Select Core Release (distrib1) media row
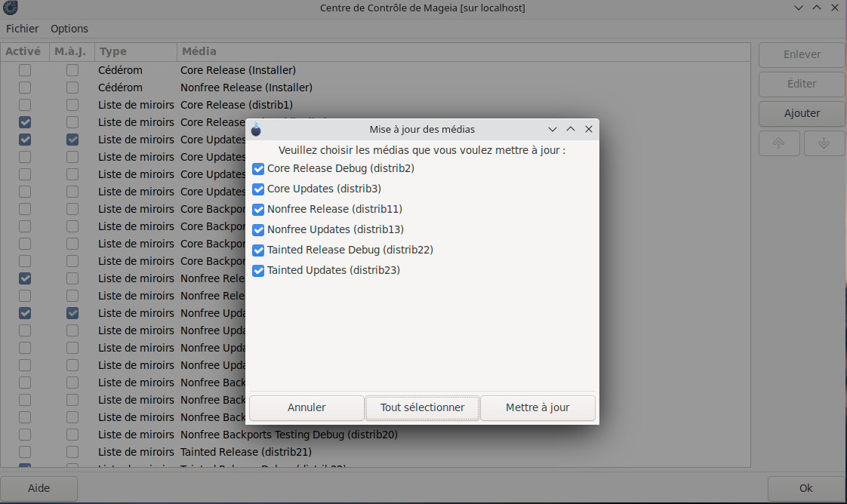The height and width of the screenshot is (504, 847). point(375,105)
